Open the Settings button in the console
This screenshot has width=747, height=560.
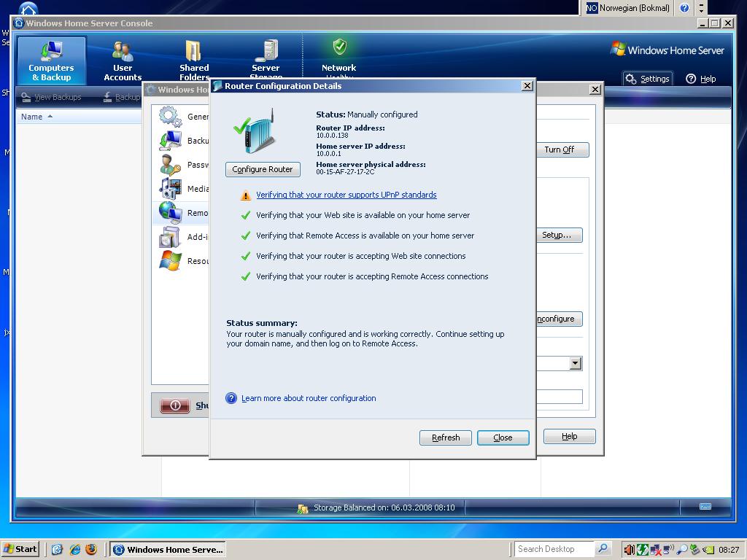point(648,79)
